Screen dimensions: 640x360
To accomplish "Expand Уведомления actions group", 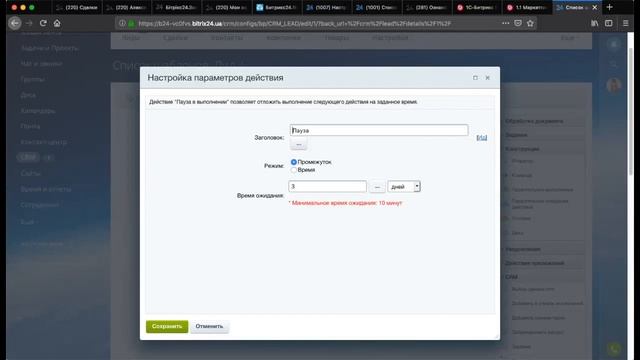I will pyautogui.click(x=543, y=249).
